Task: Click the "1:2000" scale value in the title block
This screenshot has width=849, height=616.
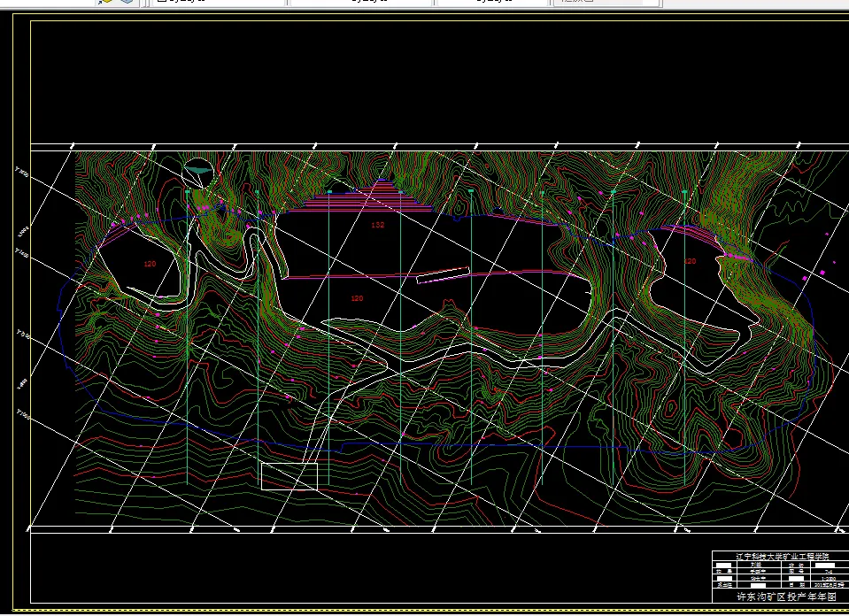Action: click(829, 579)
